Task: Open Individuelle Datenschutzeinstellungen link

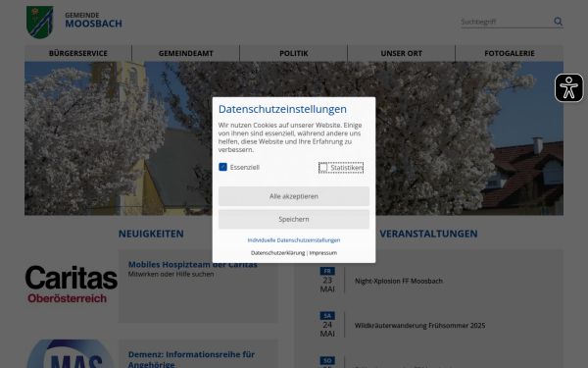Action: coord(294,240)
